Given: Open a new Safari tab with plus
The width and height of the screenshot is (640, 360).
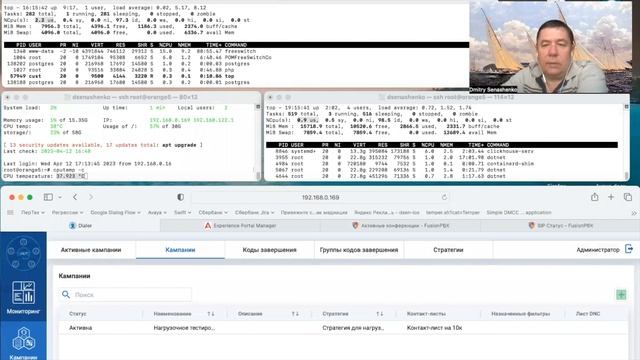Looking at the screenshot, I should tap(611, 197).
